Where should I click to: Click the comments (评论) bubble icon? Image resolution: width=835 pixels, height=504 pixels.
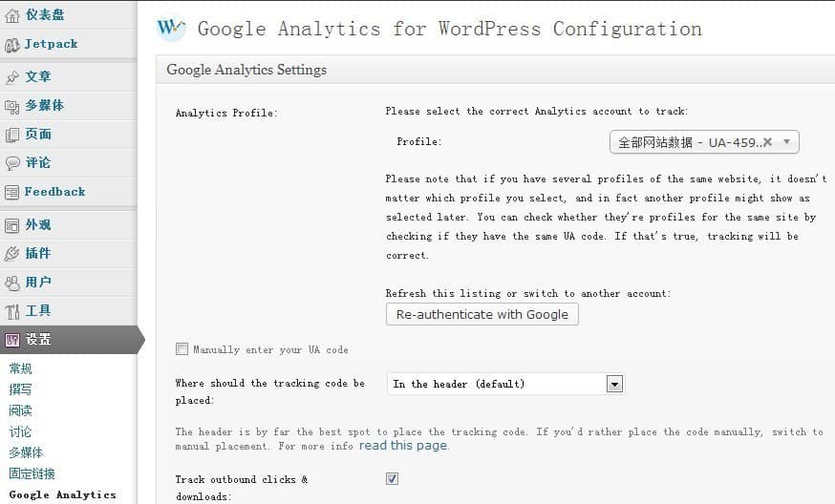point(12,163)
